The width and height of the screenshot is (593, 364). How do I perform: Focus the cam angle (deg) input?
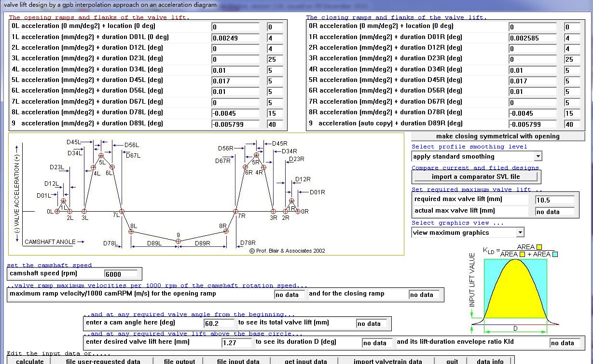219,324
